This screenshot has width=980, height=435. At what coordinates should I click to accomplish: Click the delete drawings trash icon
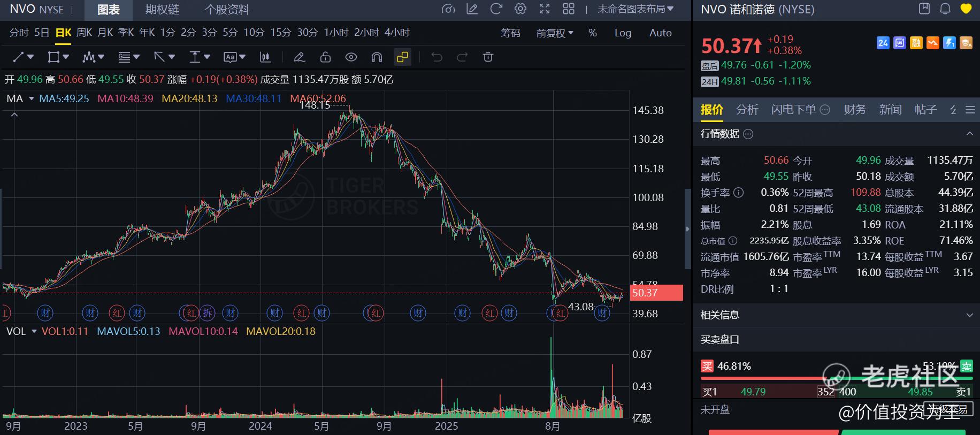[x=488, y=57]
